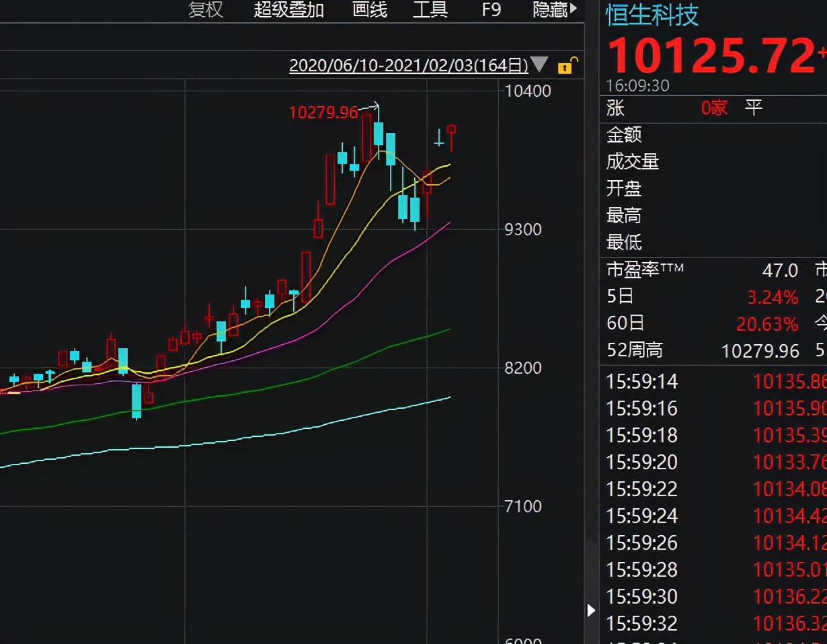827x644 pixels.
Task: Select the stock name 恒生科技
Action: [x=651, y=15]
